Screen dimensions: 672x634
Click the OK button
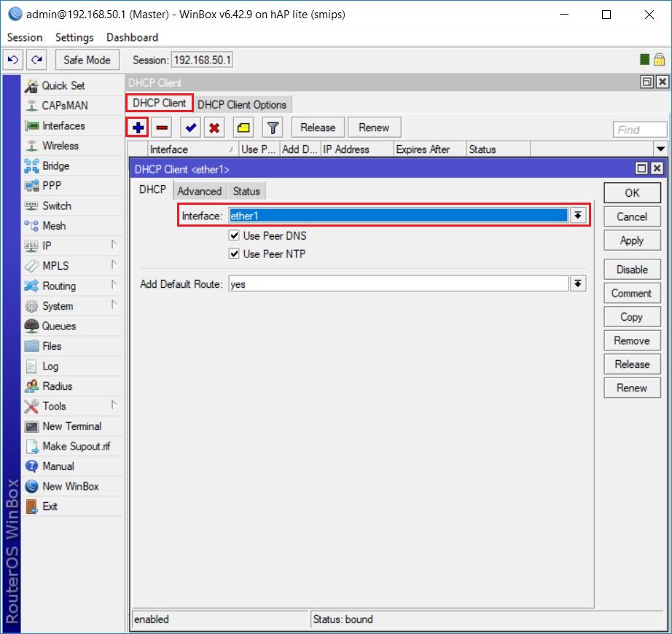click(632, 193)
